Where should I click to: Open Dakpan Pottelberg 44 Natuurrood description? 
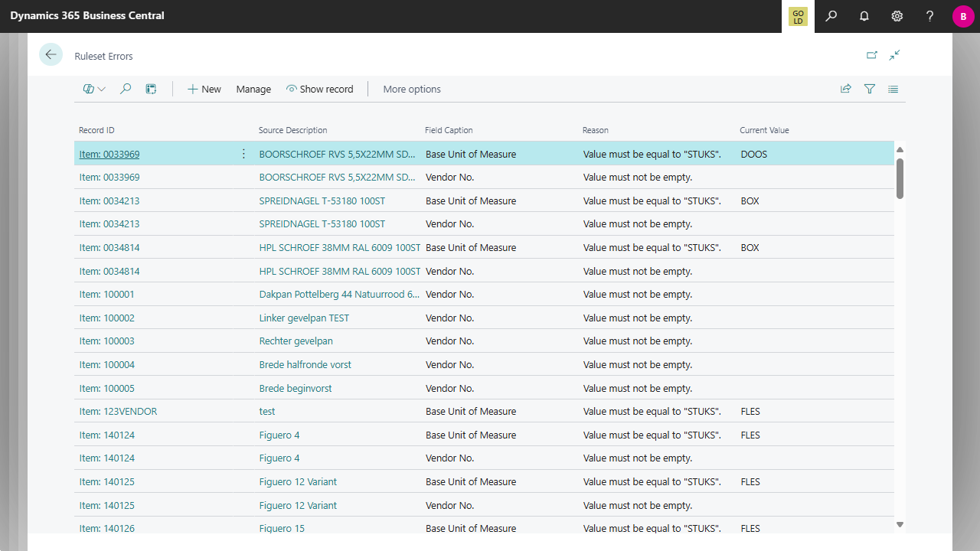click(339, 294)
